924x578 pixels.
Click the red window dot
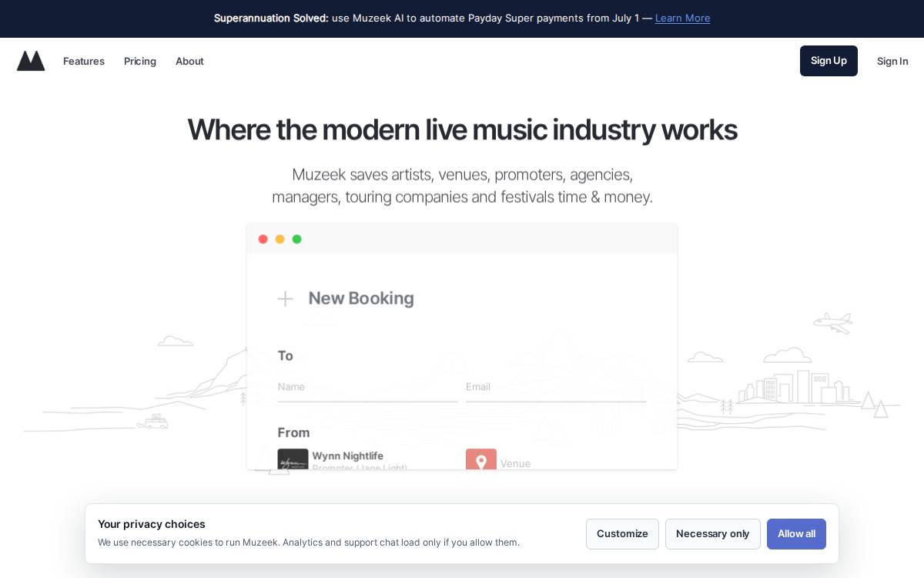(x=263, y=239)
